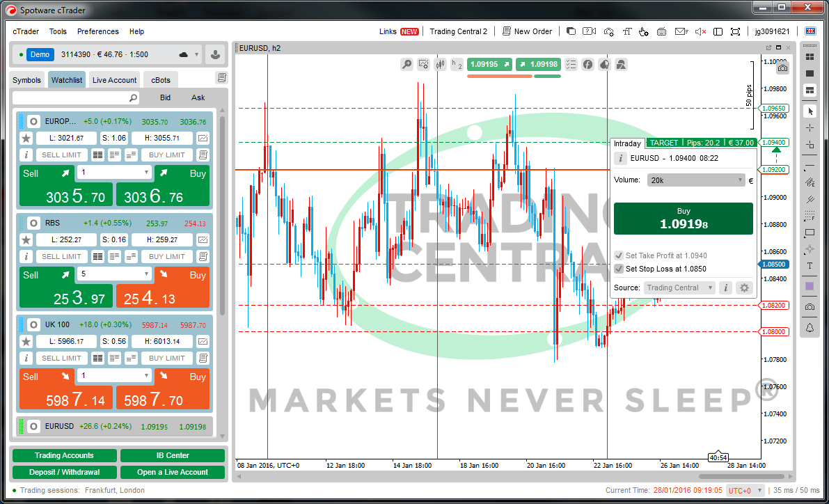Collapse the RBS watchlist symbol toggle
Image resolution: width=829 pixels, height=504 pixels.
pyautogui.click(x=33, y=223)
